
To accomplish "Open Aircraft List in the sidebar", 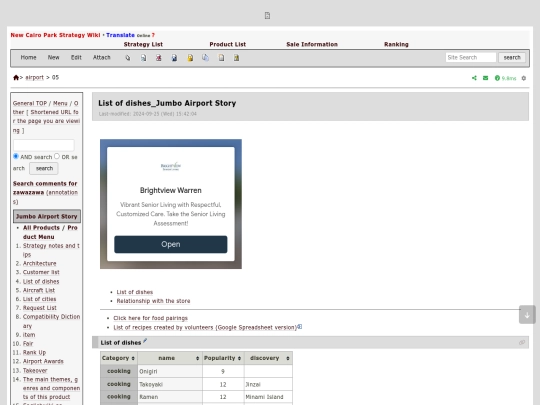I will 39,290.
